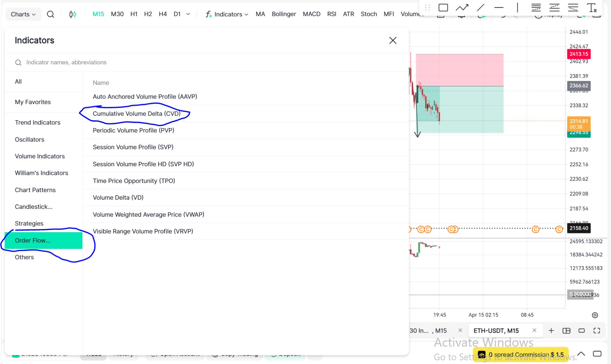Image resolution: width=611 pixels, height=364 pixels.
Task: Open chart settings gear icon
Action: pos(595,315)
